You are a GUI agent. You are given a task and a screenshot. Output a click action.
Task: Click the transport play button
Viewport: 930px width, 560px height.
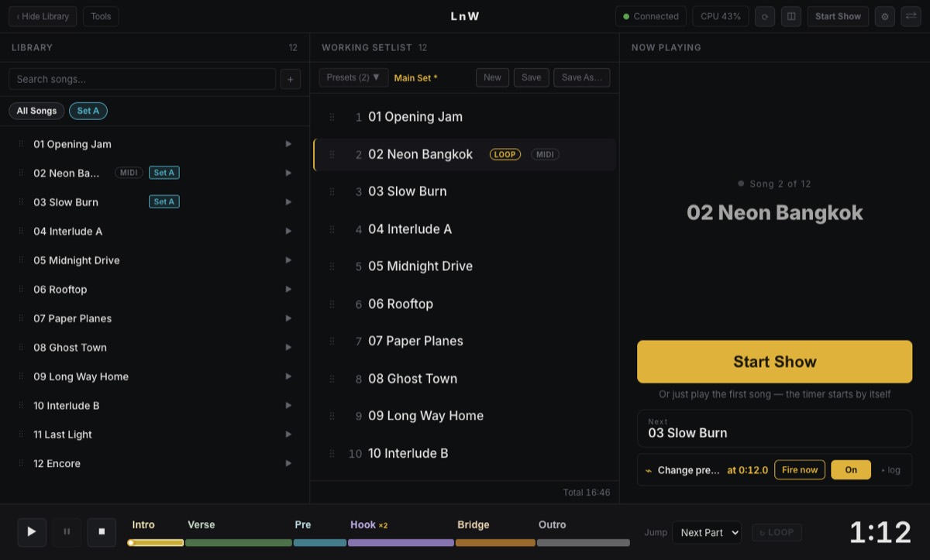pyautogui.click(x=32, y=532)
